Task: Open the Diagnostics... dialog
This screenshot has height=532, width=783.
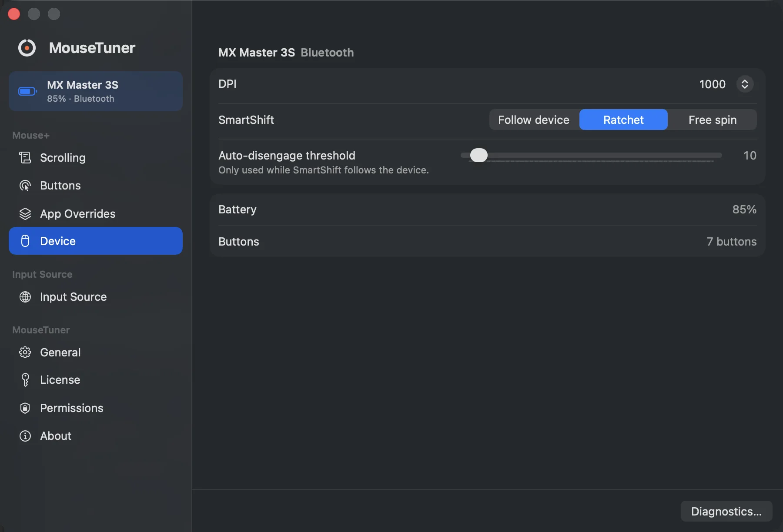Action: coord(726,511)
